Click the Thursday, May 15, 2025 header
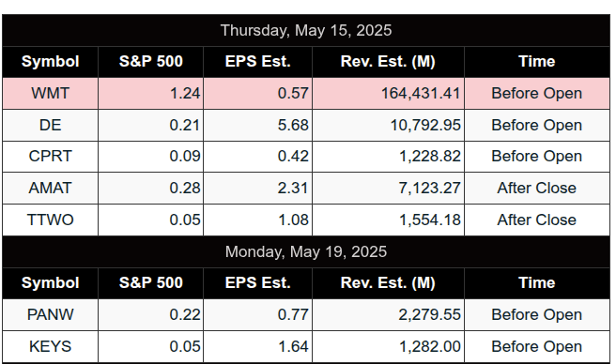Image resolution: width=616 pixels, height=364 pixels. click(x=306, y=31)
